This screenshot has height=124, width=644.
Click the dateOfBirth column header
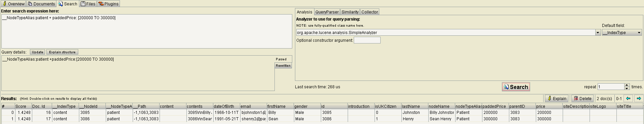coord(226,106)
